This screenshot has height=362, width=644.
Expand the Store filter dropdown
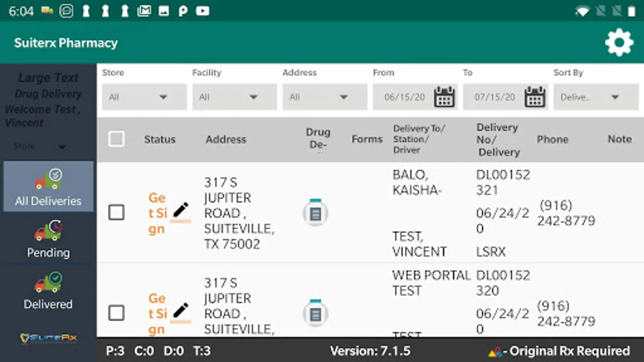coord(144,97)
